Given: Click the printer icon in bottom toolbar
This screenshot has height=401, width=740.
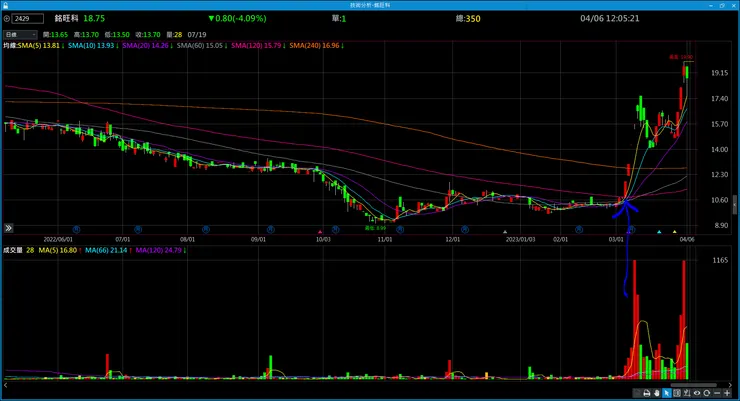Looking at the screenshot, I should tap(647, 393).
